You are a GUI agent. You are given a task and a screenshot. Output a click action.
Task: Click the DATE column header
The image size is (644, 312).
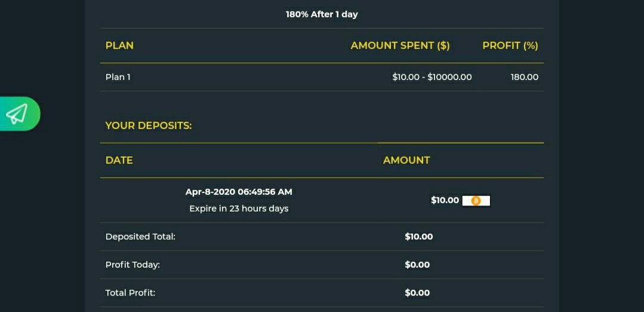click(x=119, y=160)
